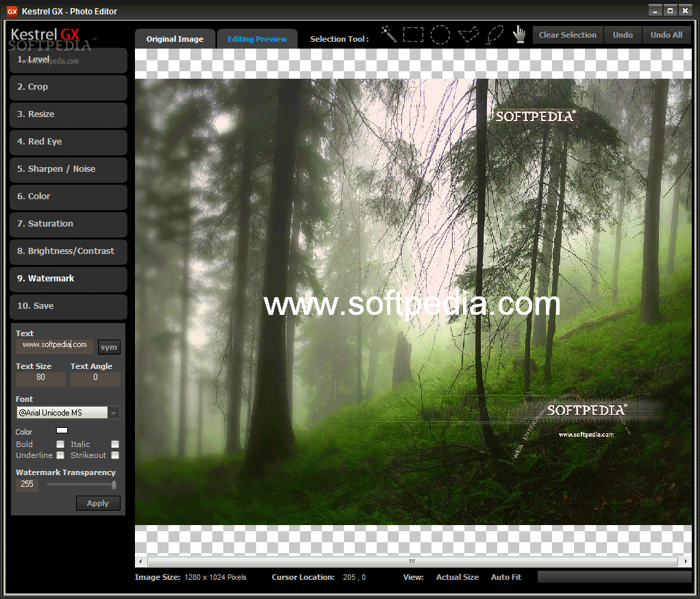Open step 2. Crop
The width and height of the screenshot is (700, 599).
(68, 88)
